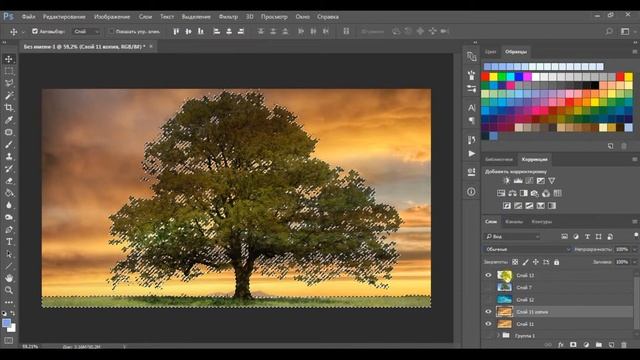Create a new group folder in Layers
The height and width of the screenshot is (360, 640).
pyautogui.click(x=598, y=345)
